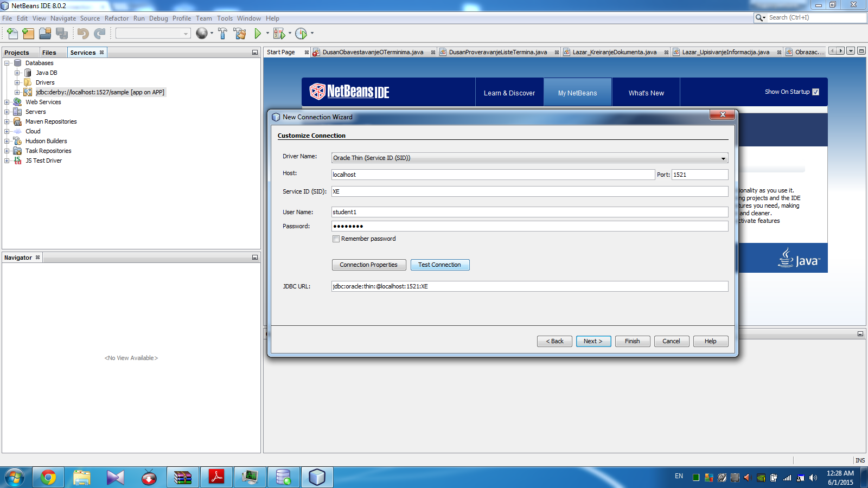The width and height of the screenshot is (868, 488).
Task: Select the Web Services node icon
Action: 17,102
